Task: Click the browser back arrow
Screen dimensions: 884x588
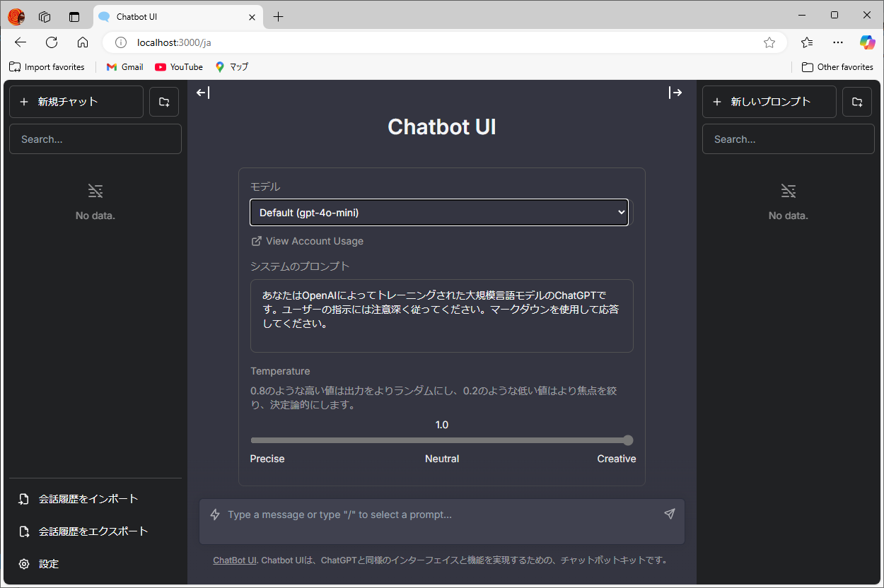Action: click(x=21, y=42)
